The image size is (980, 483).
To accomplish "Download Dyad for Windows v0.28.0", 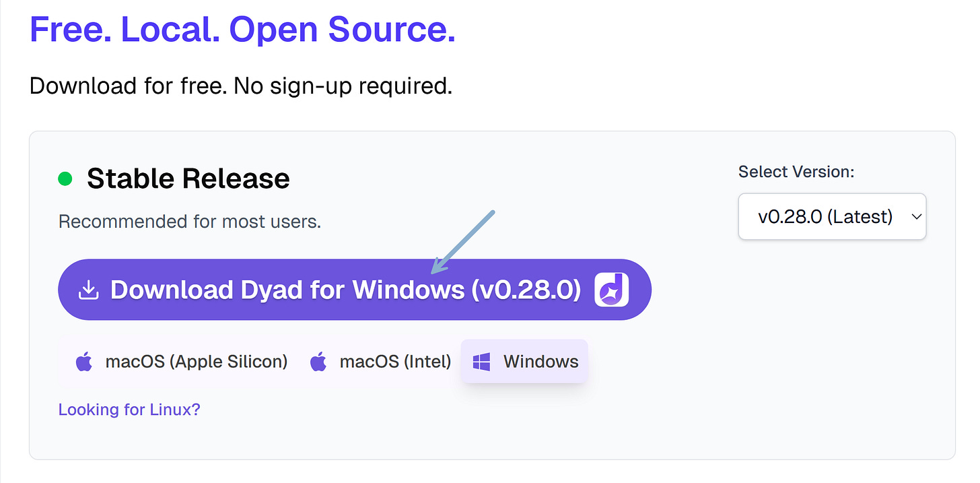I will pyautogui.click(x=355, y=289).
